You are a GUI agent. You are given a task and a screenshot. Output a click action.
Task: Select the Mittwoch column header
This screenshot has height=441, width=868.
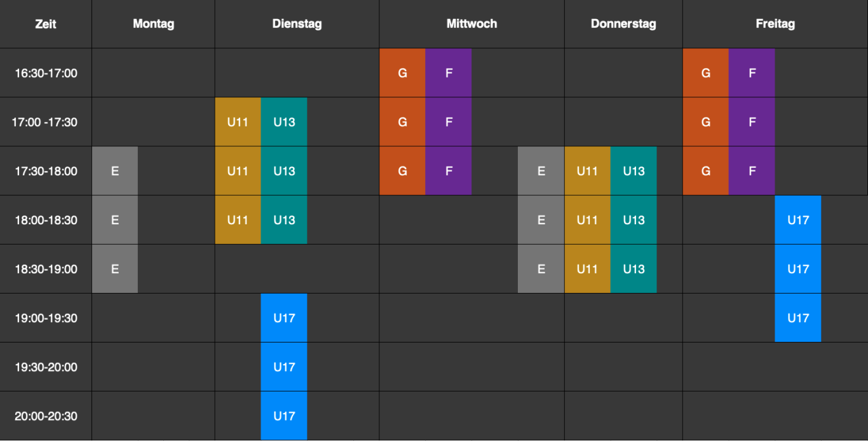(471, 24)
